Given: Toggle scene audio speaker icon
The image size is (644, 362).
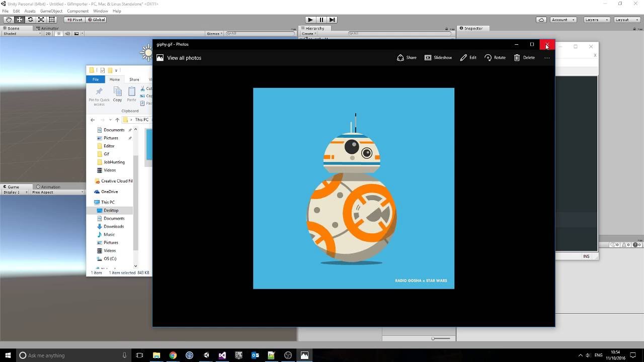Looking at the screenshot, I should click(x=68, y=34).
